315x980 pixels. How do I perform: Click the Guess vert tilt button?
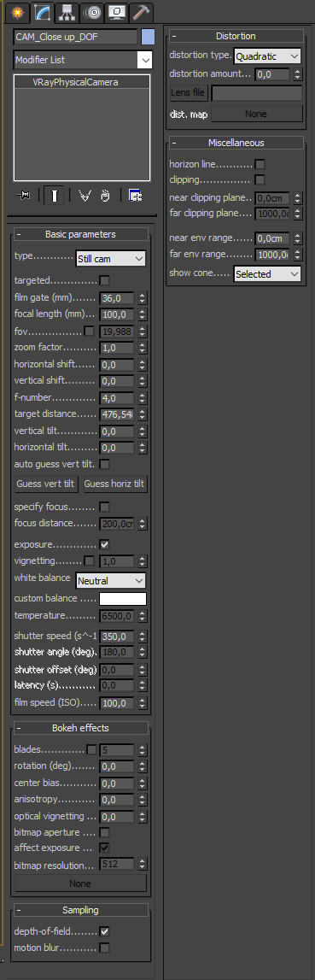(x=46, y=484)
